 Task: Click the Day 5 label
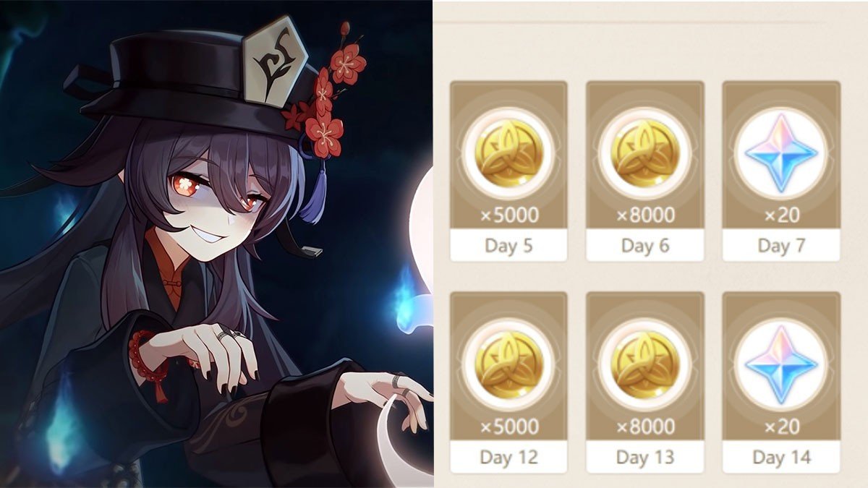pyautogui.click(x=508, y=246)
